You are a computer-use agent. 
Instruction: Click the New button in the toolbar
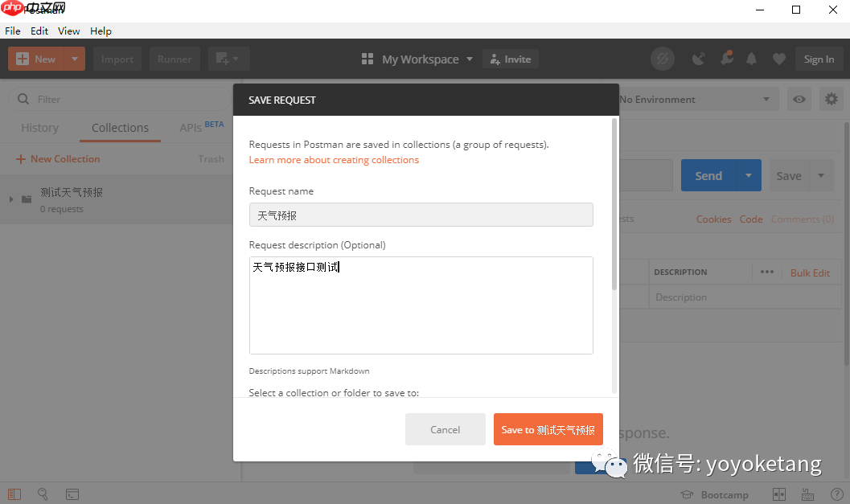point(36,59)
